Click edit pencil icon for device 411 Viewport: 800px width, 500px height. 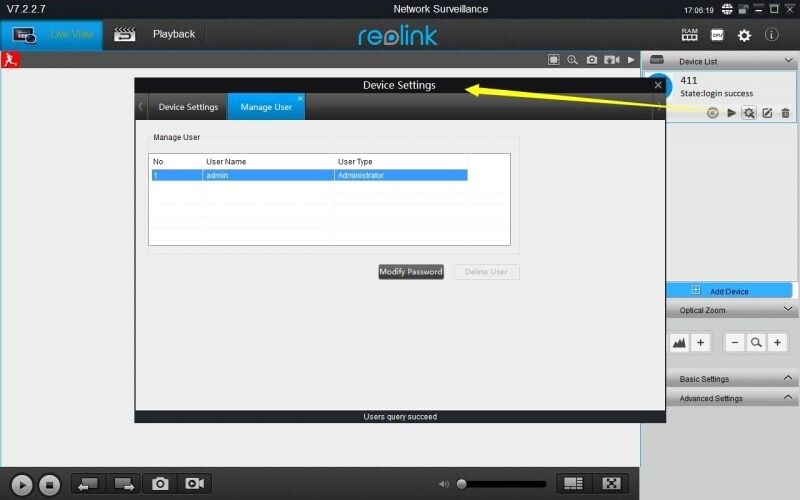click(767, 113)
